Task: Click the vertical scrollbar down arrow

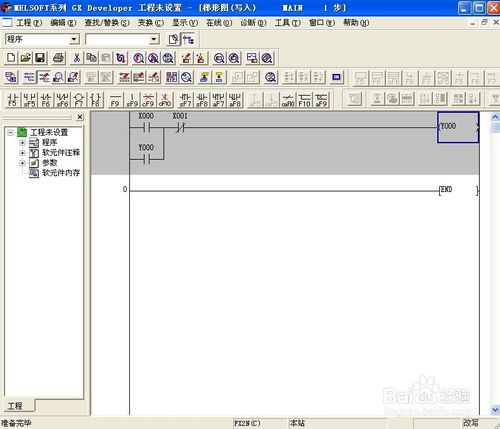Action: [495, 410]
